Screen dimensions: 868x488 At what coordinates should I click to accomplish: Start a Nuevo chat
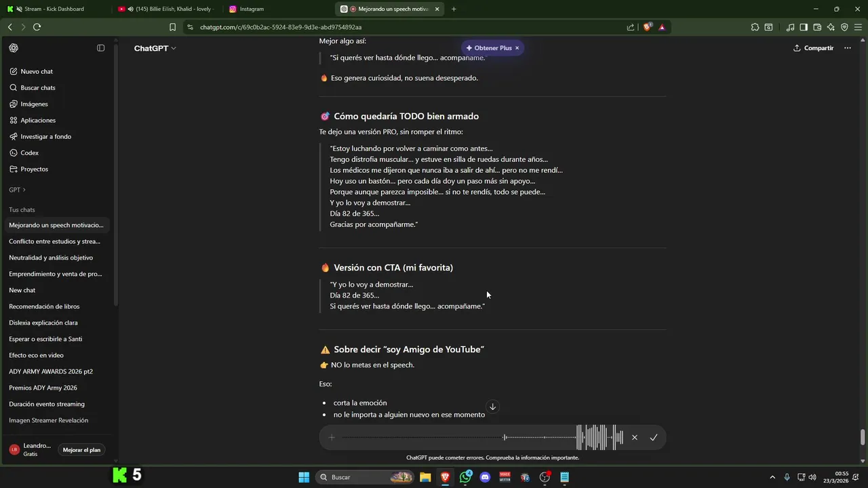click(37, 71)
